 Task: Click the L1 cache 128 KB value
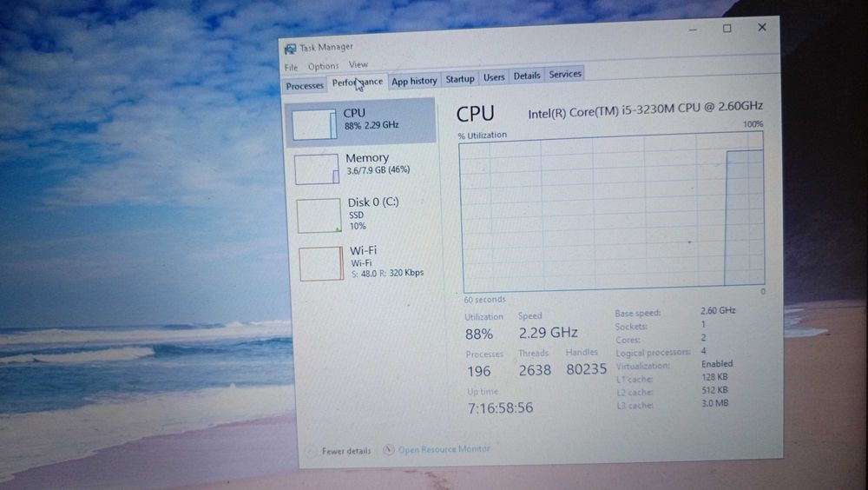(x=714, y=377)
